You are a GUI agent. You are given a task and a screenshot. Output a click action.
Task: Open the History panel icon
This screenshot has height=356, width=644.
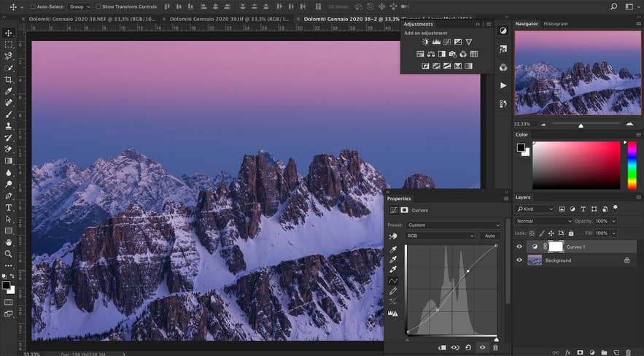pos(503,104)
